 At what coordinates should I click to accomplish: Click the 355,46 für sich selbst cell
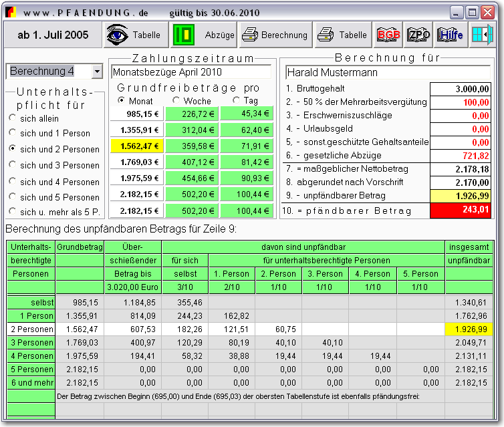click(x=184, y=302)
